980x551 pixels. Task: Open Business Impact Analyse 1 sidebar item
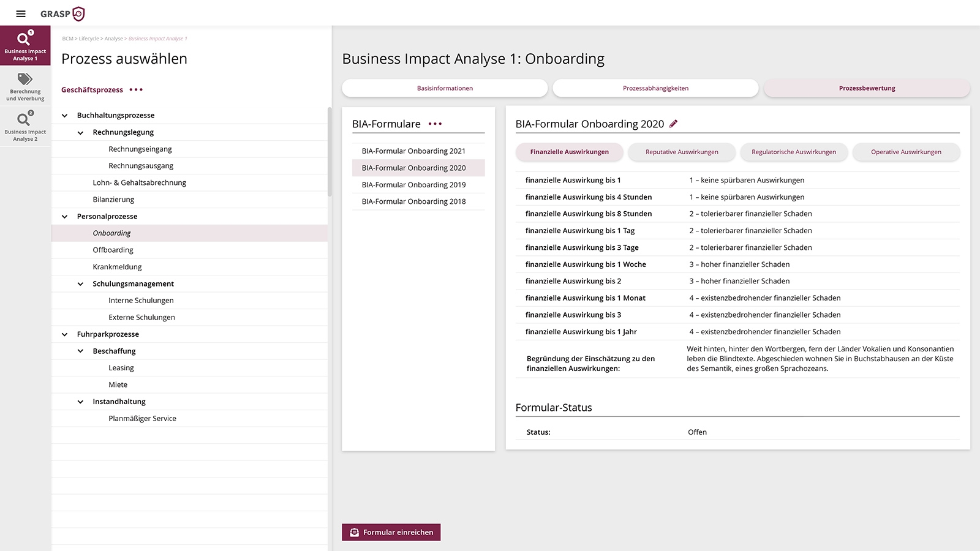pyautogui.click(x=25, y=45)
